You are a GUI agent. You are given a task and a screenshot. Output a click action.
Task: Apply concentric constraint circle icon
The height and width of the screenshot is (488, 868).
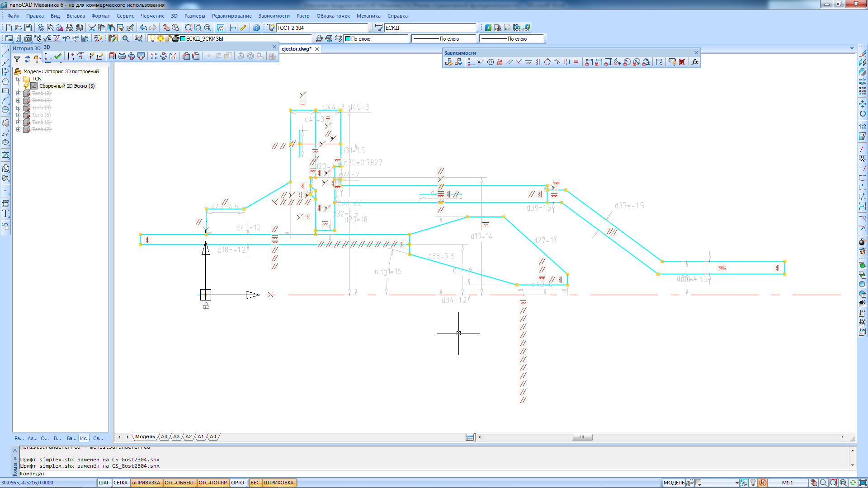[x=491, y=62]
